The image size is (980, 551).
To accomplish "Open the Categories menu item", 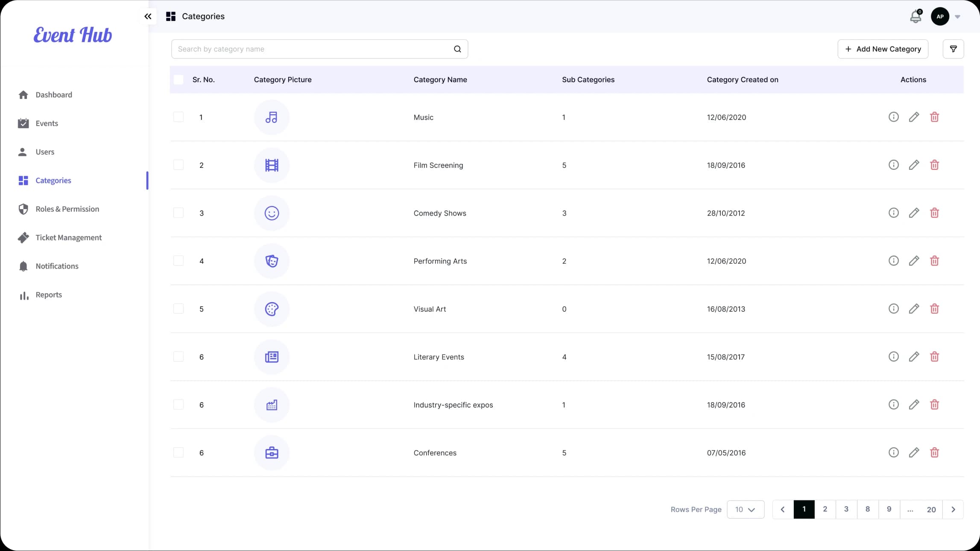I will [53, 180].
